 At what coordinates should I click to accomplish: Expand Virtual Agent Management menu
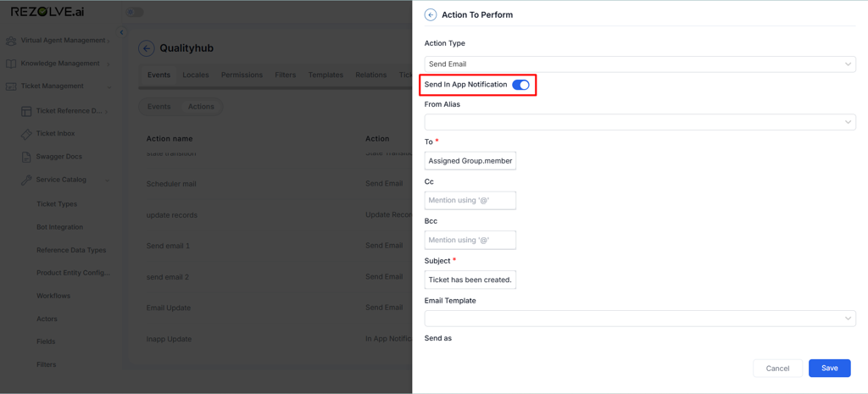pos(108,41)
